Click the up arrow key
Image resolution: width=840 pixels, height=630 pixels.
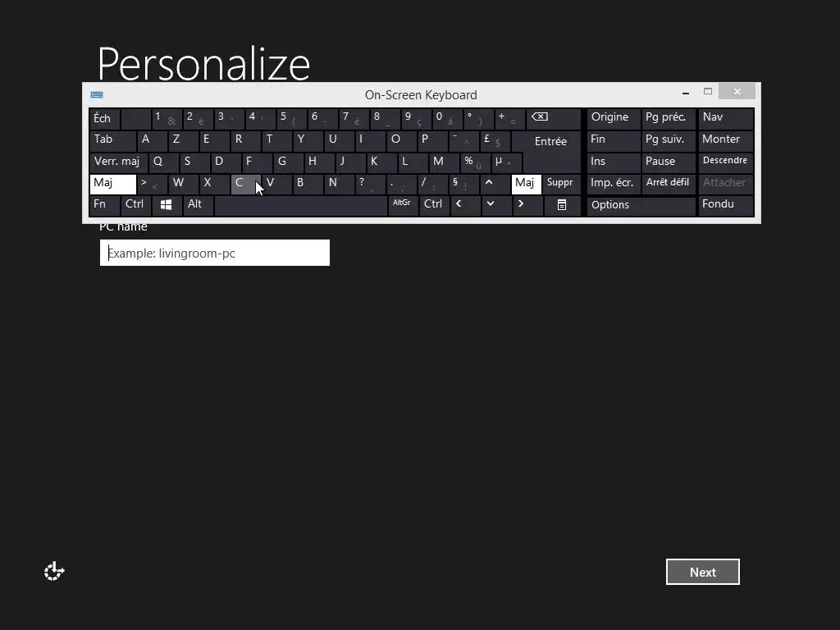click(495, 184)
